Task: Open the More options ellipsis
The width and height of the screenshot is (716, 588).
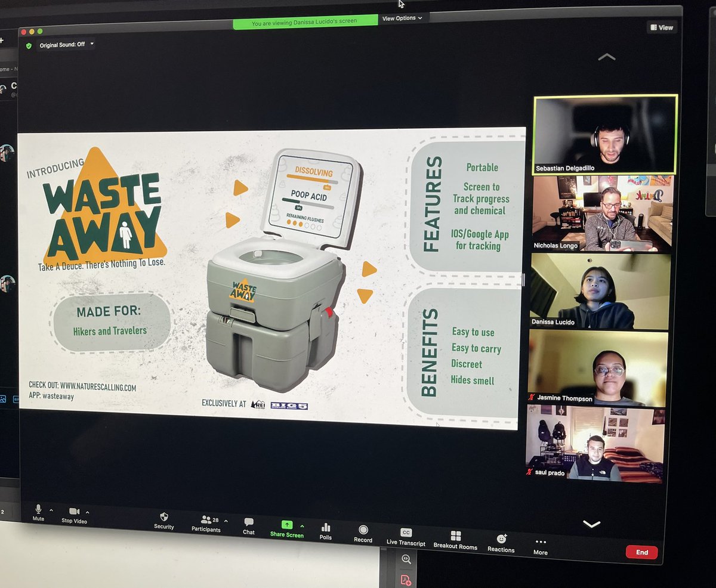Action: pyautogui.click(x=541, y=546)
